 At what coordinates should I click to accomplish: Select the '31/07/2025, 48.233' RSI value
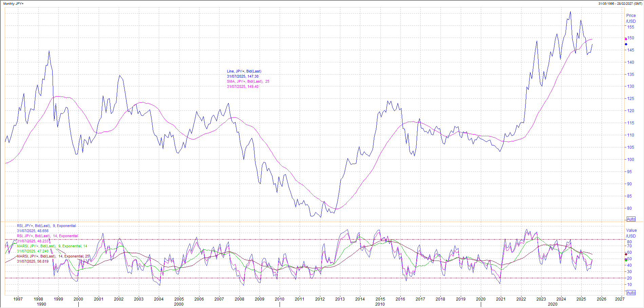[x=33, y=241]
